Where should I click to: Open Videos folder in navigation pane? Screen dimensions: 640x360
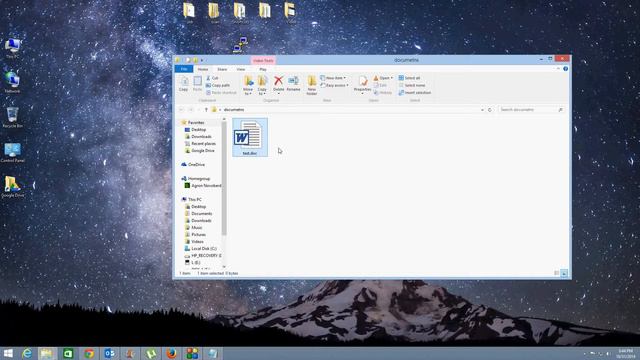tap(197, 242)
